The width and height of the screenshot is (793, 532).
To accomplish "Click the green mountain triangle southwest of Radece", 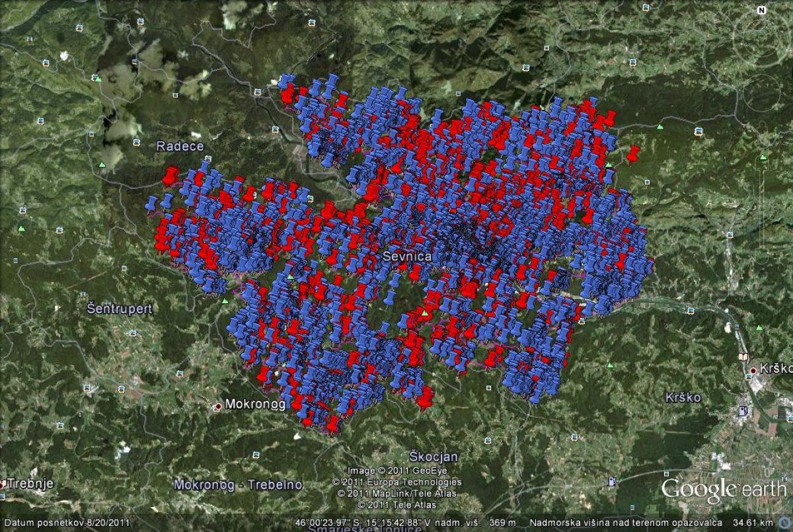I will (x=102, y=164).
